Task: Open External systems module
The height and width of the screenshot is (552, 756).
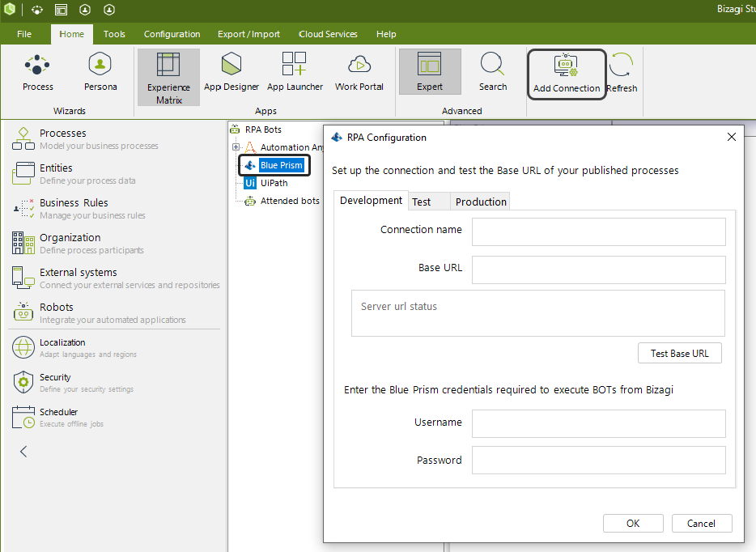Action: click(x=116, y=278)
